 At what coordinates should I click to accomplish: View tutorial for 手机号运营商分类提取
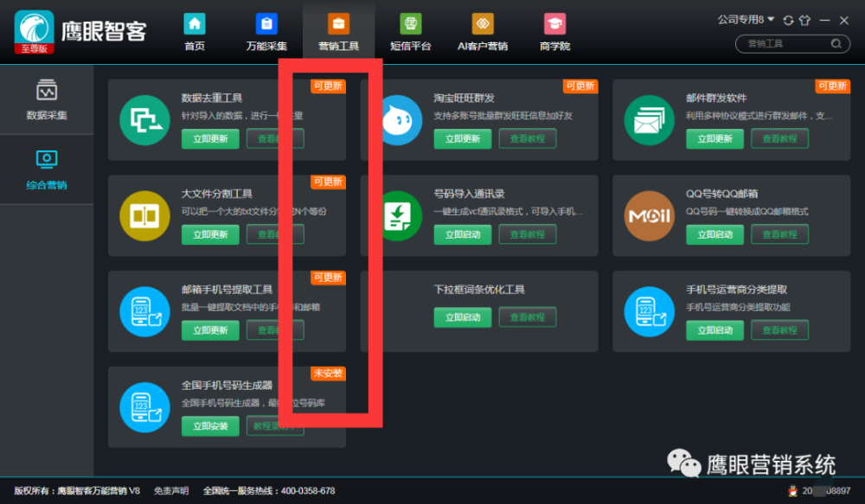779,329
